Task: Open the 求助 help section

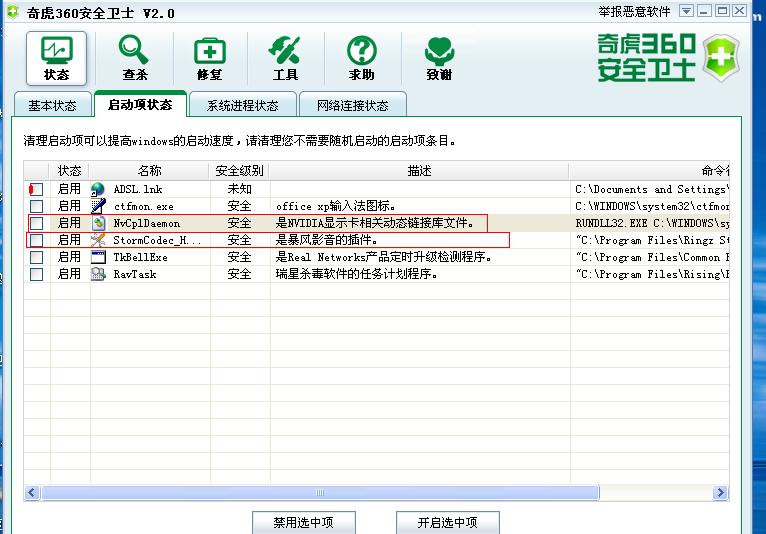Action: coord(362,59)
